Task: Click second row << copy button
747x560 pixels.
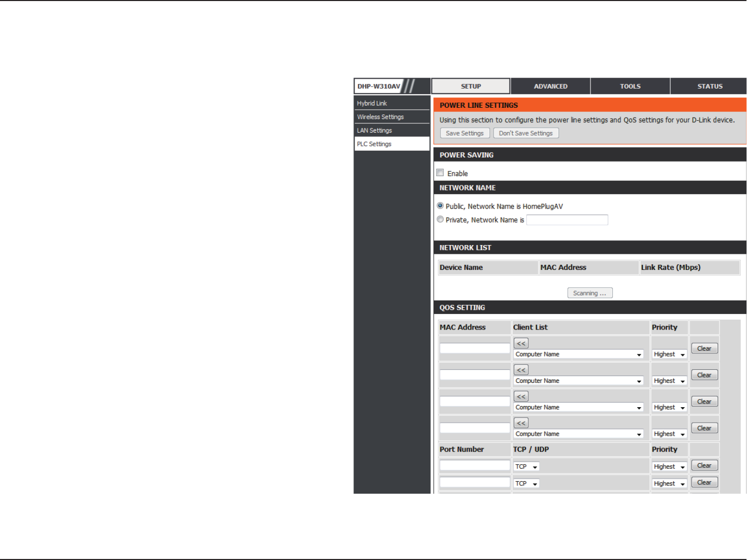Action: pyautogui.click(x=521, y=370)
